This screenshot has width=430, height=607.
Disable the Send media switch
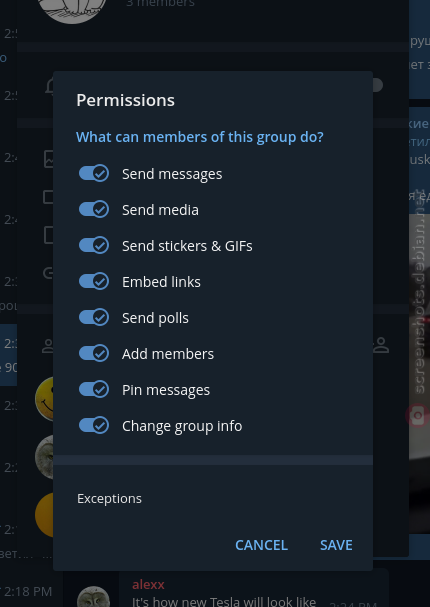(x=94, y=209)
